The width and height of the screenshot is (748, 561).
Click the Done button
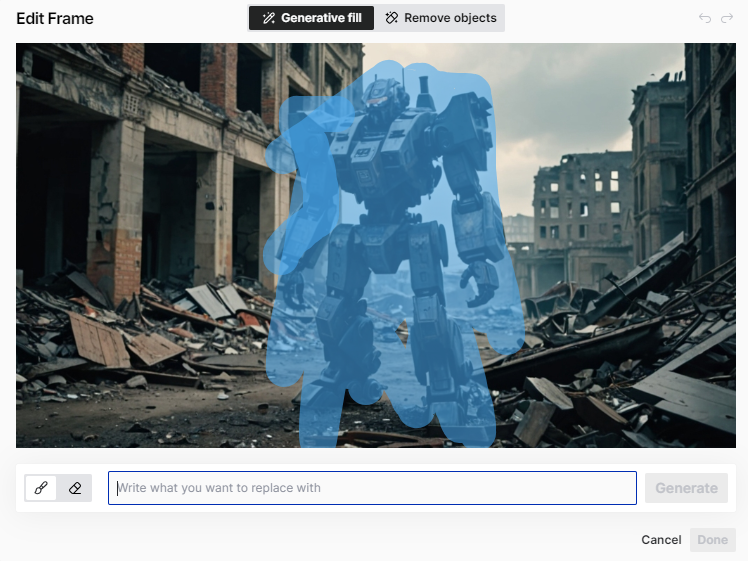(712, 540)
